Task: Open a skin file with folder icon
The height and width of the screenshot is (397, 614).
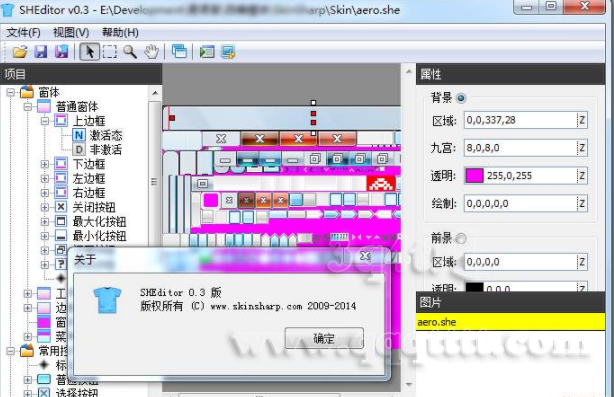Action: coord(20,52)
